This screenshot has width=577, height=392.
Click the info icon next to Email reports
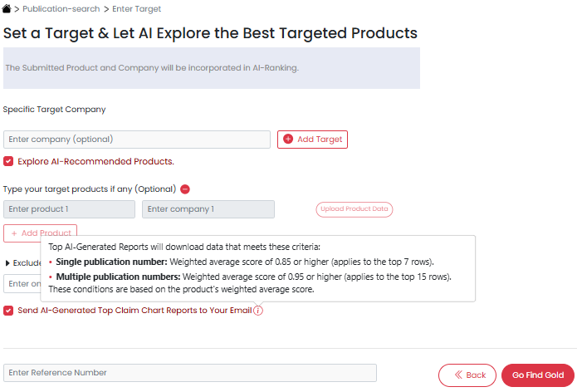tap(258, 311)
